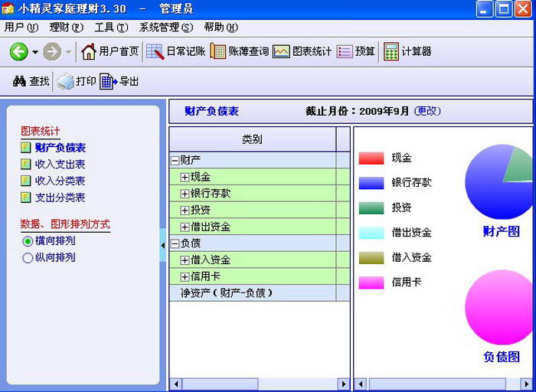536x392 pixels.
Task: Open 收入分类表 link text
Action: [x=60, y=181]
